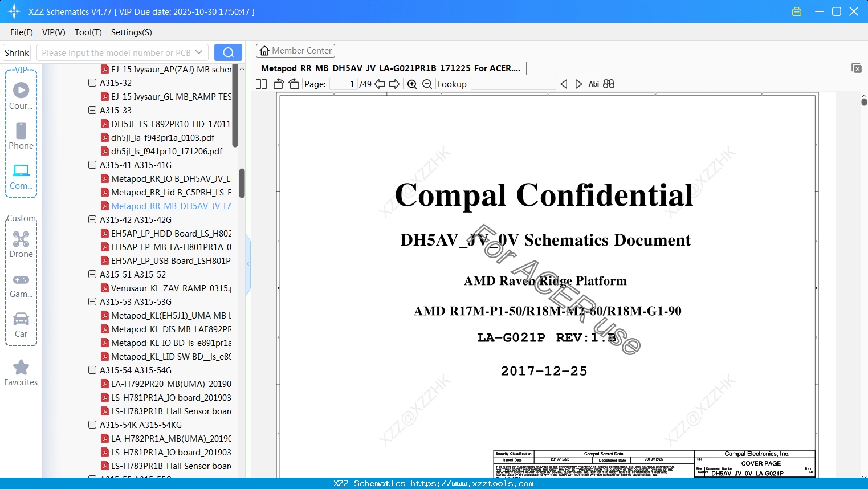Open the Course category in the sidebar
Image resolution: width=868 pixels, height=489 pixels.
point(21,96)
